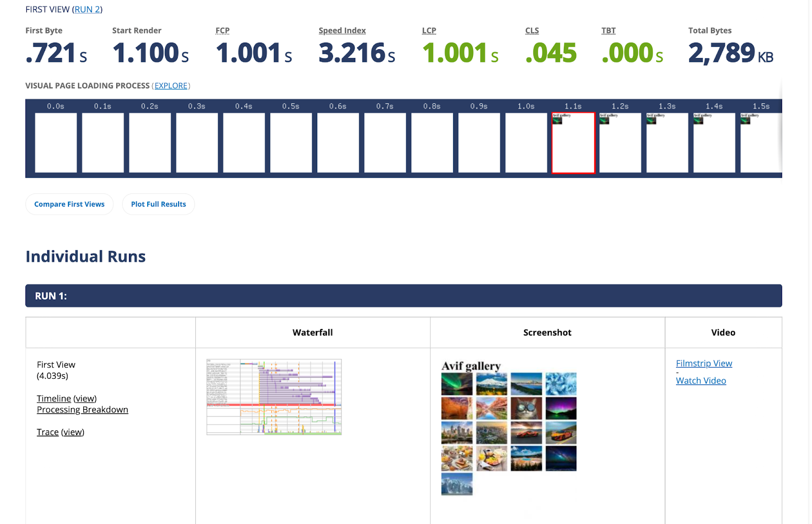This screenshot has height=524, width=812.
Task: Select the red-outlined 1.1s filmstrip frame
Action: click(573, 143)
